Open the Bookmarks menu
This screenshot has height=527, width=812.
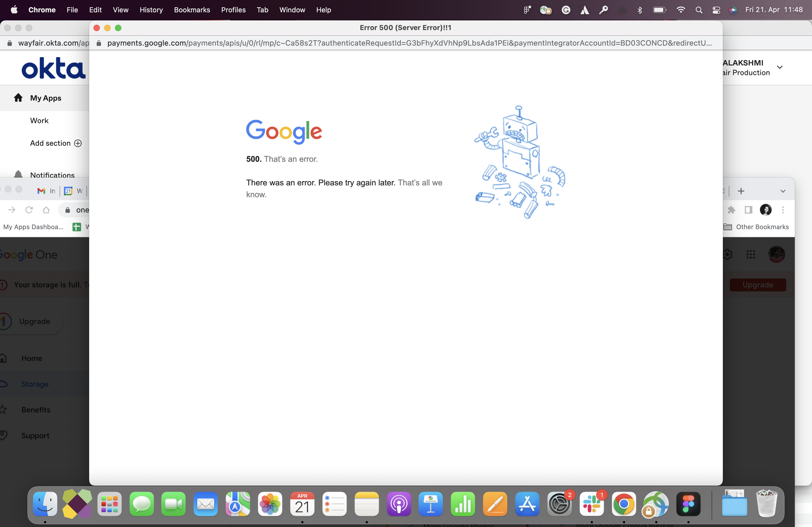pos(192,10)
